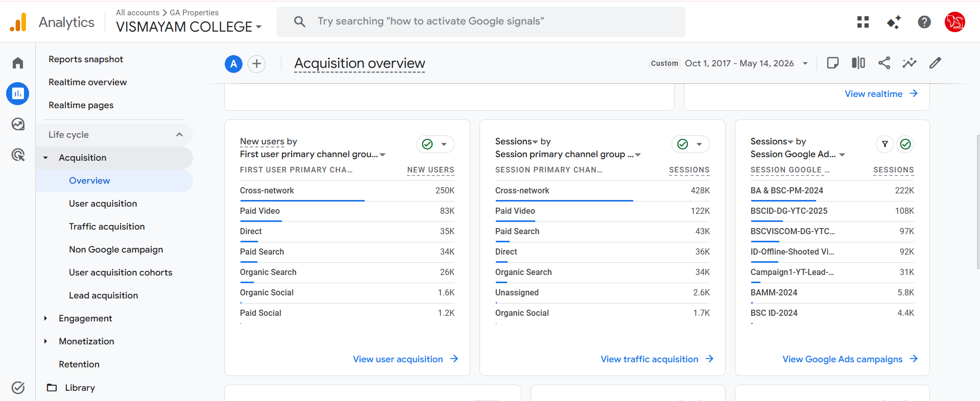
Task: Click the View realtime link
Action: point(873,94)
